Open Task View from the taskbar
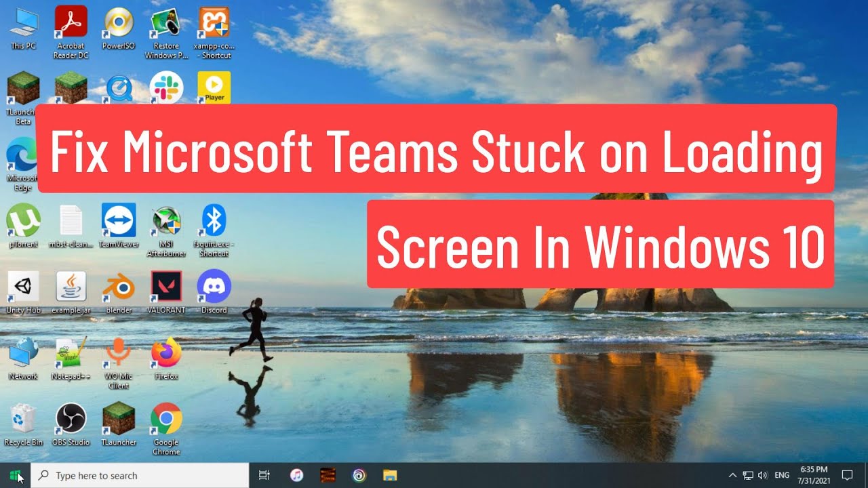This screenshot has width=868, height=488. coord(265,475)
